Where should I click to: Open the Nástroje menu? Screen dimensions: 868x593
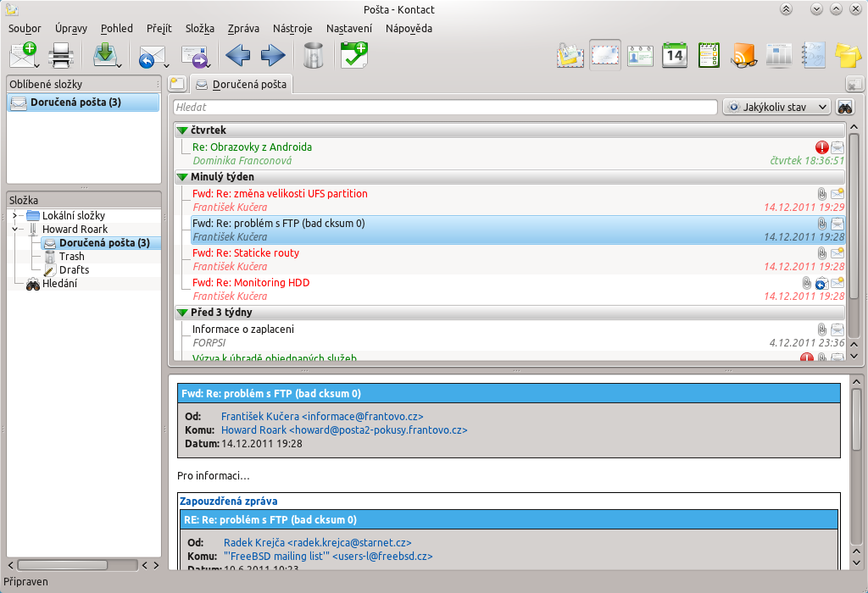pos(292,28)
